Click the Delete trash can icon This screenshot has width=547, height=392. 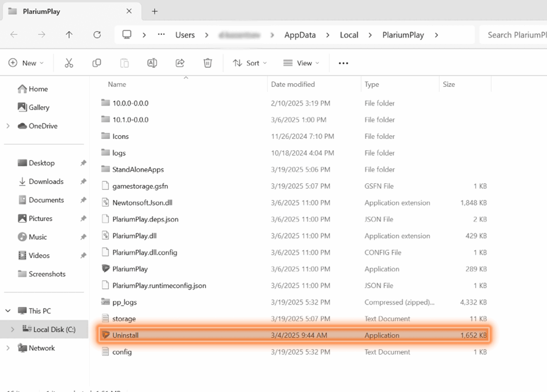point(207,63)
